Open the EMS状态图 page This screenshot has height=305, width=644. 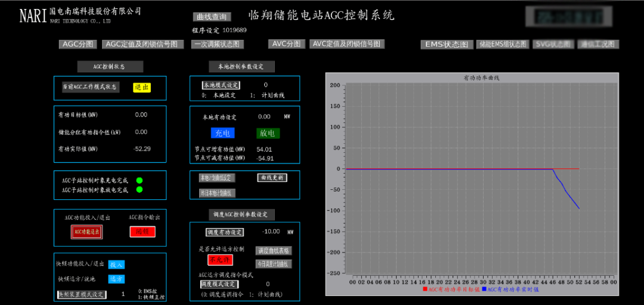click(x=446, y=44)
